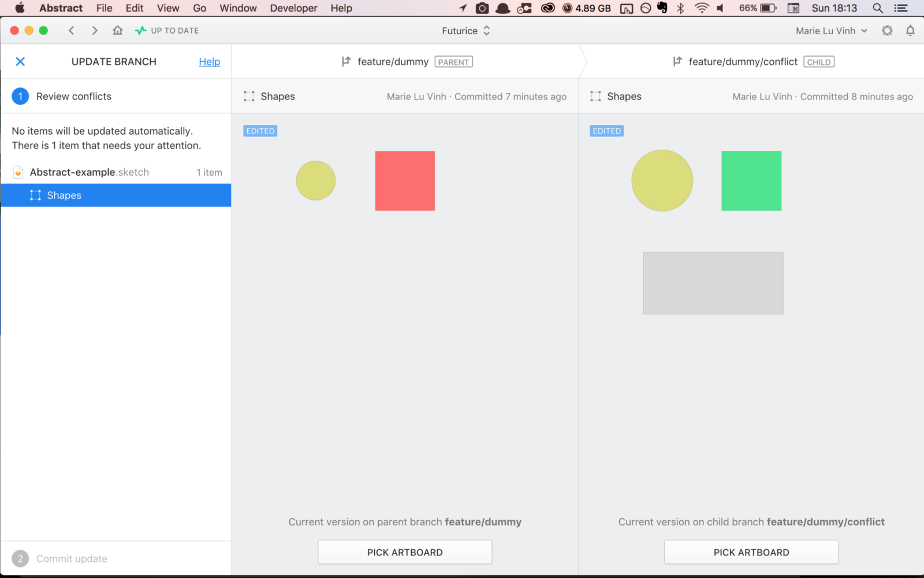Open the Marie Lu Vinh account dropdown
Image resolution: width=924 pixels, height=578 pixels.
pyautogui.click(x=832, y=31)
